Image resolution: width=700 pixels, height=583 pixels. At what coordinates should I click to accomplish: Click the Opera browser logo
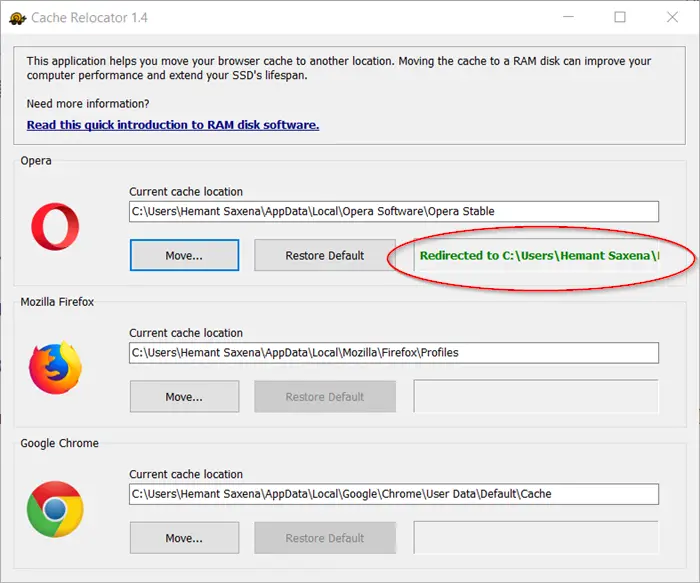click(x=55, y=226)
